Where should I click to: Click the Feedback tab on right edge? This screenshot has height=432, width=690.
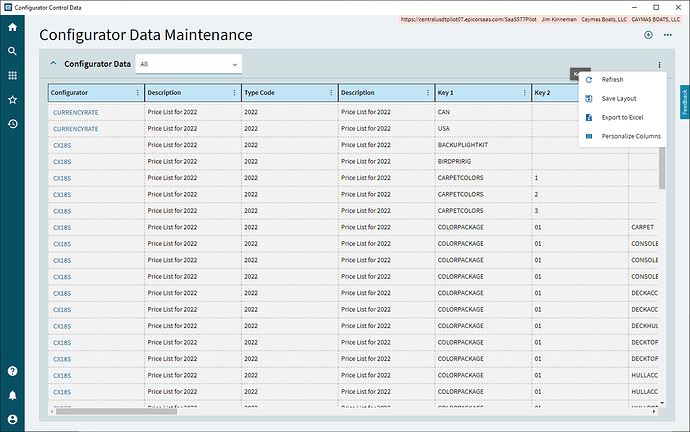pos(684,100)
